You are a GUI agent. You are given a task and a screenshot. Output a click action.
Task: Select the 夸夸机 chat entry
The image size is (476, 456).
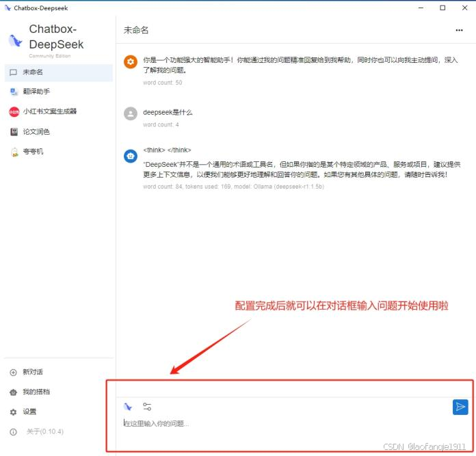pos(59,151)
